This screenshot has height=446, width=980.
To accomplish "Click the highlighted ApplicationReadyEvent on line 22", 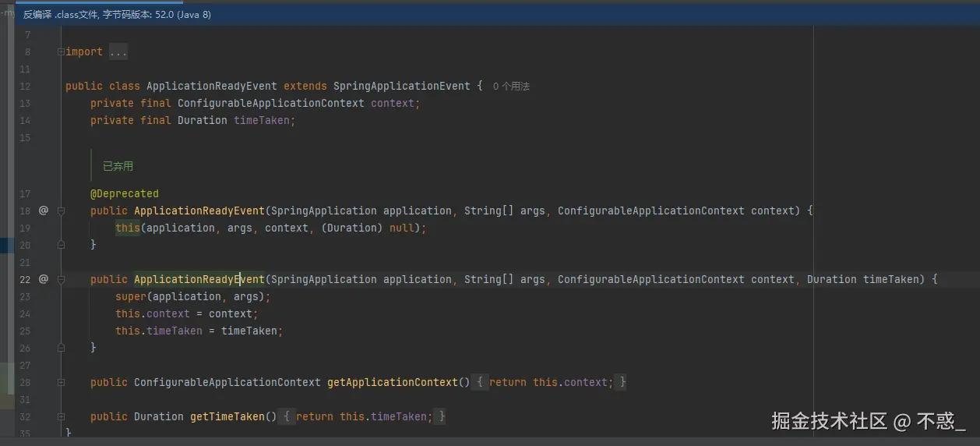I will tap(199, 279).
